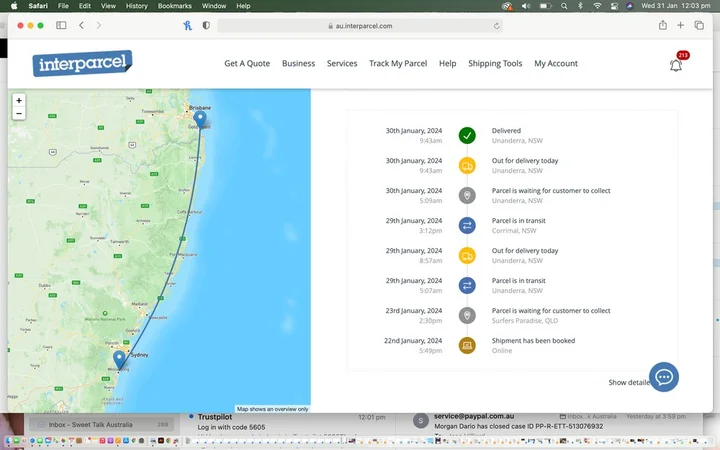Click the green Delivered checkmark icon
Image resolution: width=720 pixels, height=450 pixels.
467,136
